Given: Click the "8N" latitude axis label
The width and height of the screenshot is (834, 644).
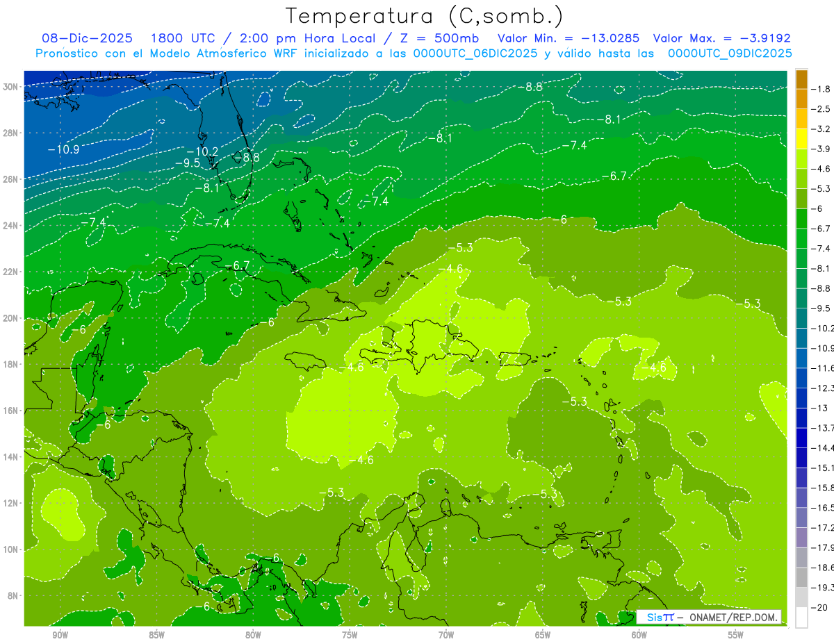Looking at the screenshot, I should tap(13, 595).
